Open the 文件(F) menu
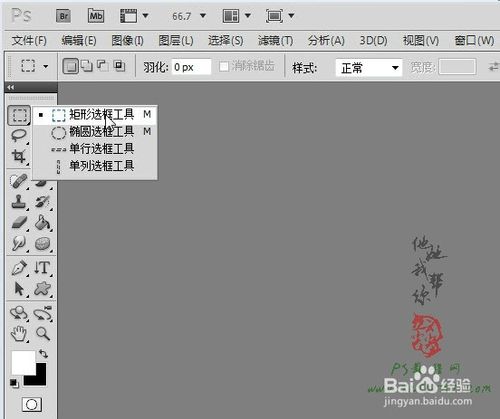Viewport: 500px width, 419px height. pos(29,41)
